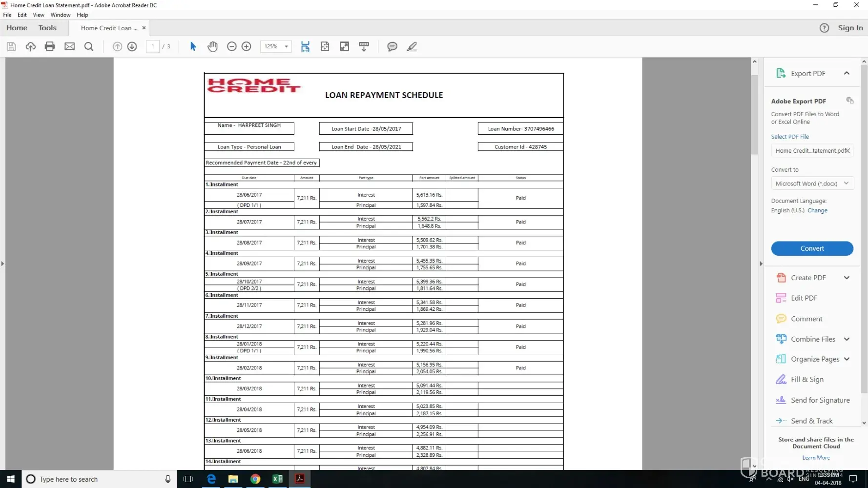Select the Home Credit Loan document tab
This screenshot has width=868, height=488.
(x=109, y=28)
